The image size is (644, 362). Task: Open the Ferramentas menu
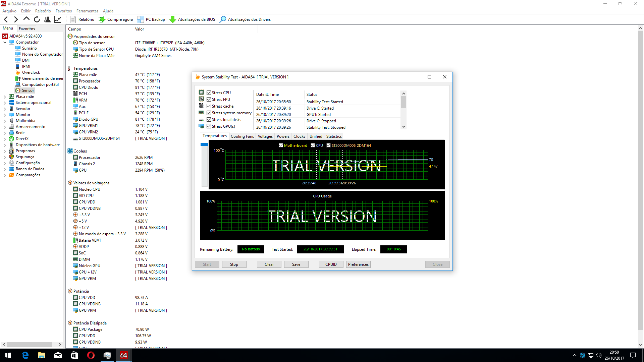pos(87,11)
